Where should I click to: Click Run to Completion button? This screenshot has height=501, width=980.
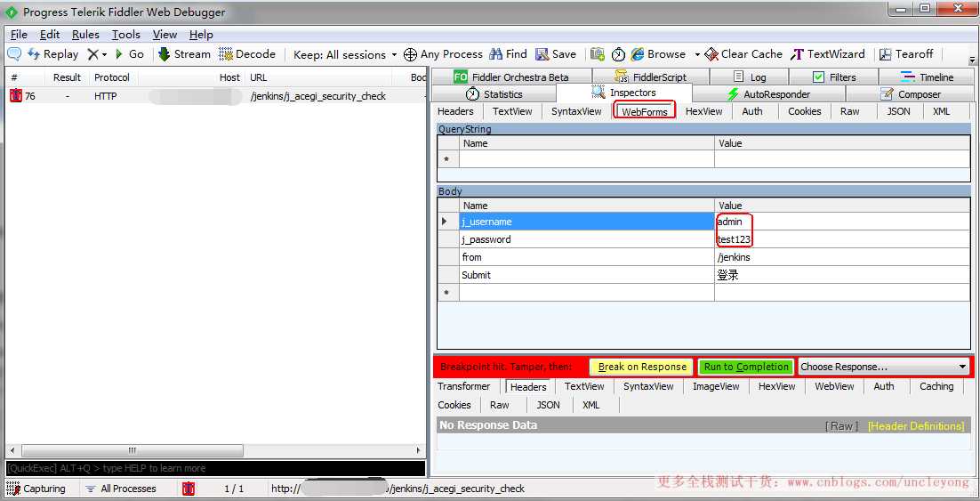746,367
